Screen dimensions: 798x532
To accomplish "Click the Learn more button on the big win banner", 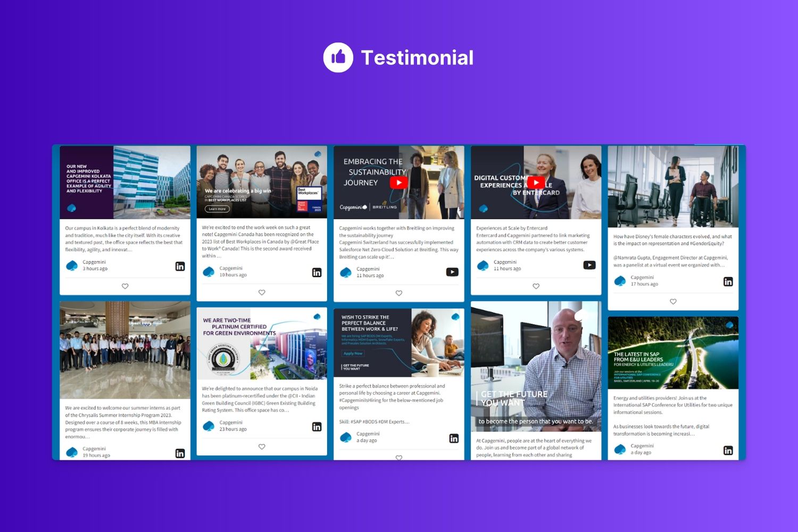I will (217, 209).
